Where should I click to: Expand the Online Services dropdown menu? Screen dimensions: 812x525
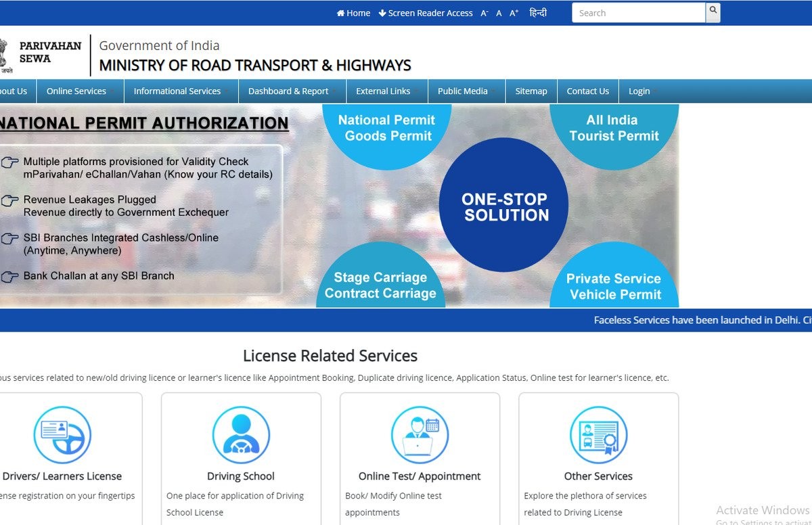[x=76, y=91]
